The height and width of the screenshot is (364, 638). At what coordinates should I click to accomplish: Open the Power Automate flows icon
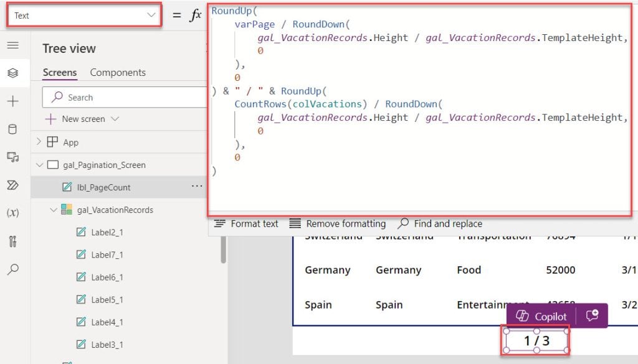[x=13, y=185]
